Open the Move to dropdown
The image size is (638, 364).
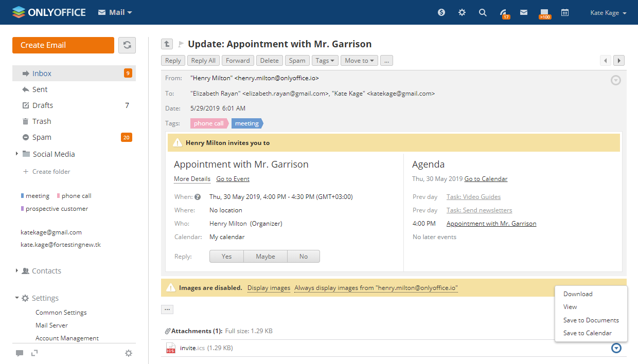(x=359, y=61)
